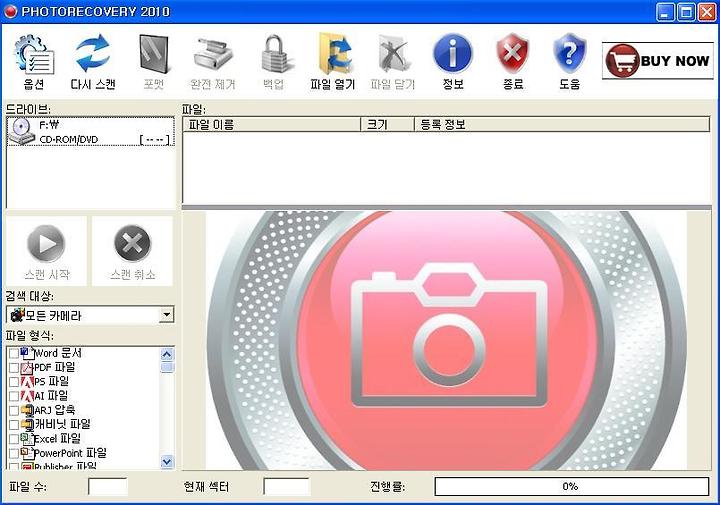Click the 현재 섹터 current sector field
This screenshot has height=505, width=720.
tap(287, 487)
